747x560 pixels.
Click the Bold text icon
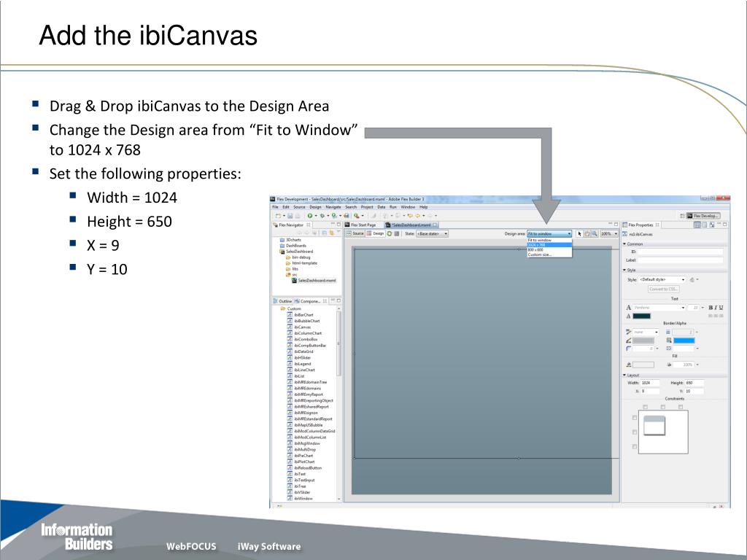click(711, 308)
